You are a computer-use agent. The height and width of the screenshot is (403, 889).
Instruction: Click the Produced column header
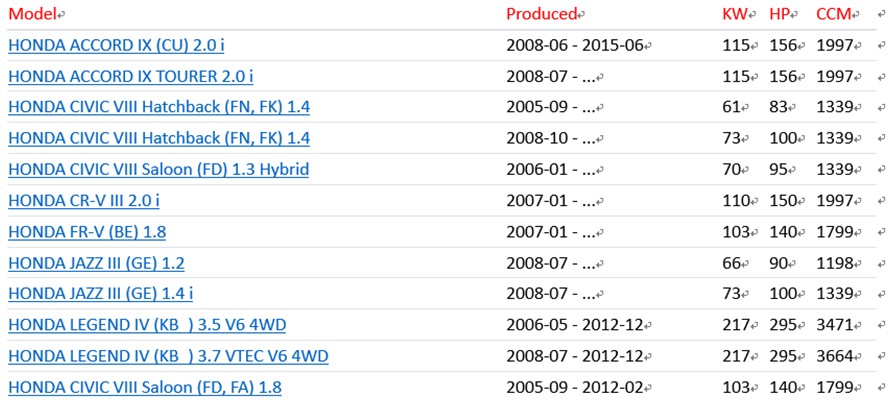click(541, 14)
